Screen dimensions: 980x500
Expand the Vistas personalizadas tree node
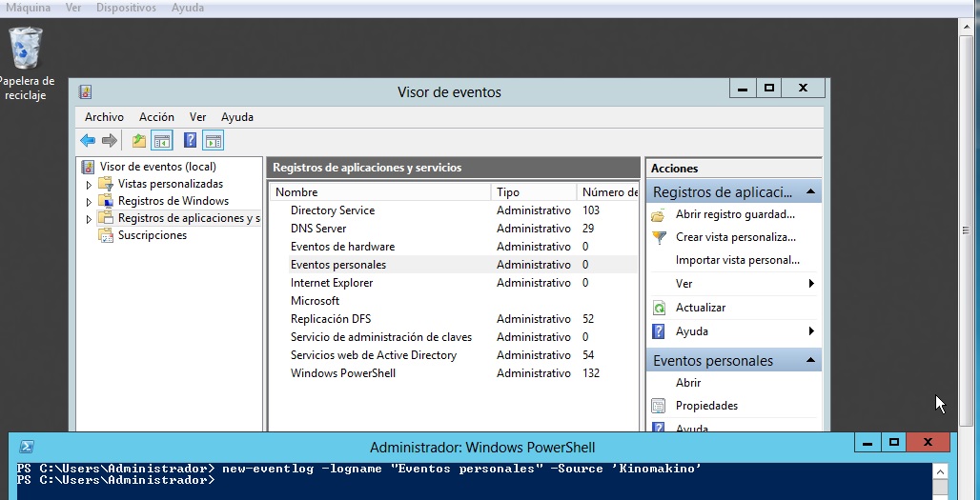[90, 185]
